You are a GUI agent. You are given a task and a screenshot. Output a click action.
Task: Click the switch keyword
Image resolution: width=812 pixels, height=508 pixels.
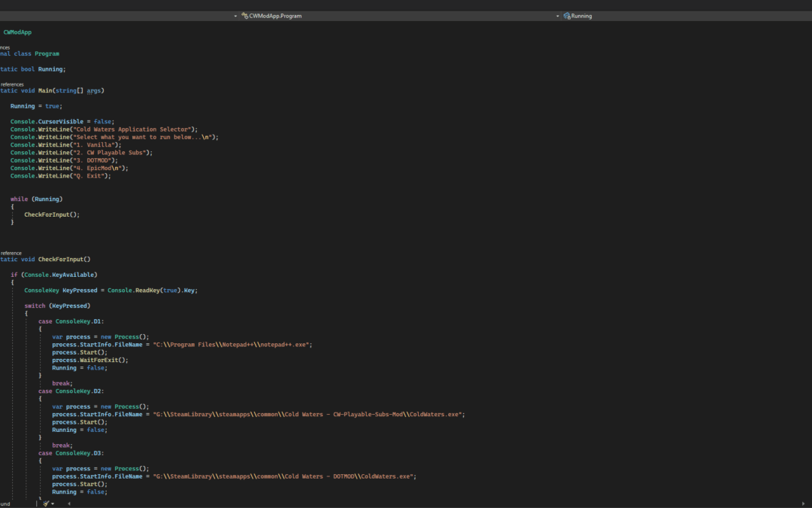click(x=35, y=306)
